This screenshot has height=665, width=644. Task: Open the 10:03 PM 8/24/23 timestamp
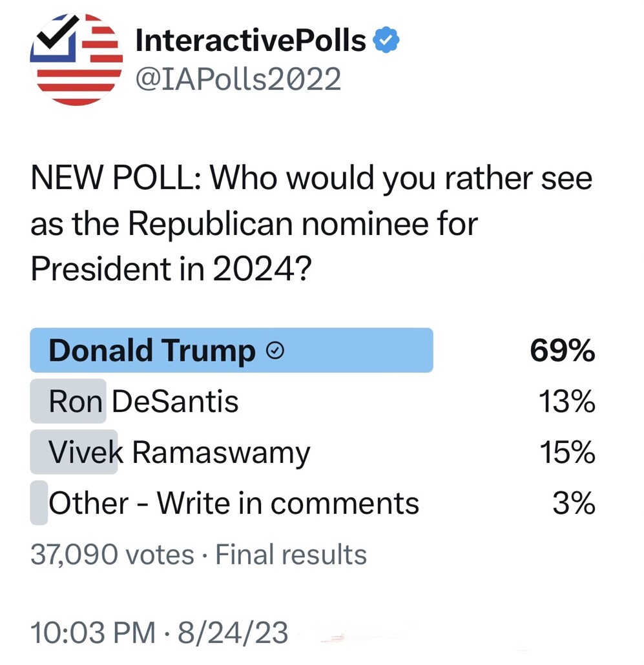click(x=160, y=633)
